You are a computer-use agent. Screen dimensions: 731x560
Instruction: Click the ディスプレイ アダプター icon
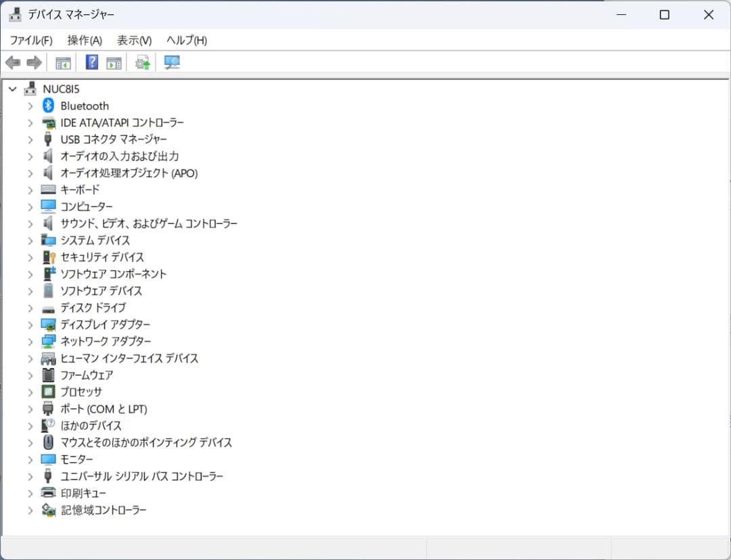[x=48, y=325]
